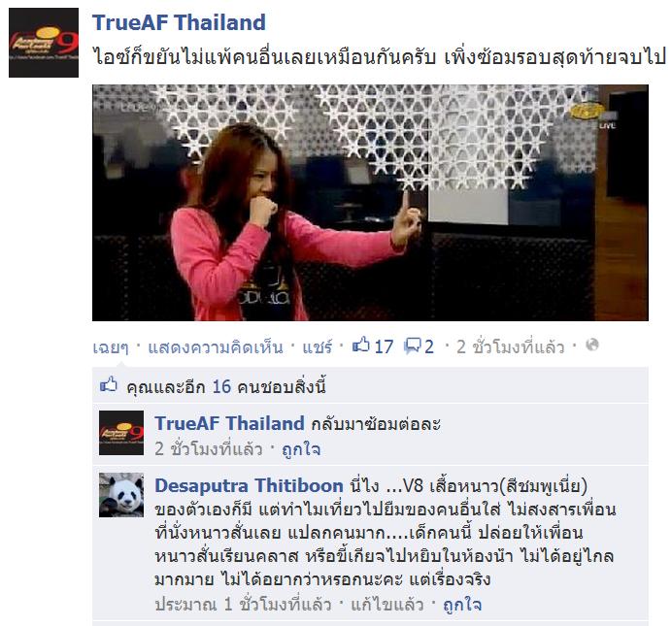
Task: Like Desaputra Thitiboon's comment with ถูกใจ
Action: (x=462, y=605)
